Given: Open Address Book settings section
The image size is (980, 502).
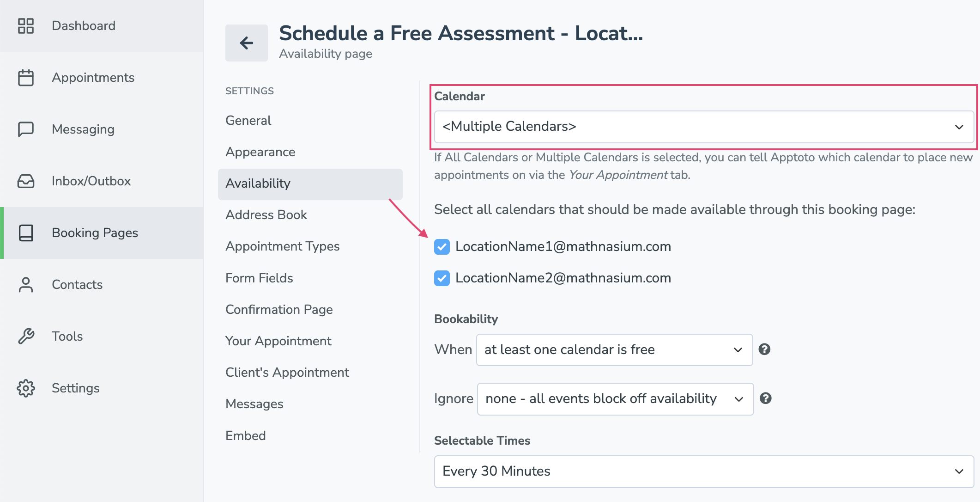Looking at the screenshot, I should (x=266, y=215).
